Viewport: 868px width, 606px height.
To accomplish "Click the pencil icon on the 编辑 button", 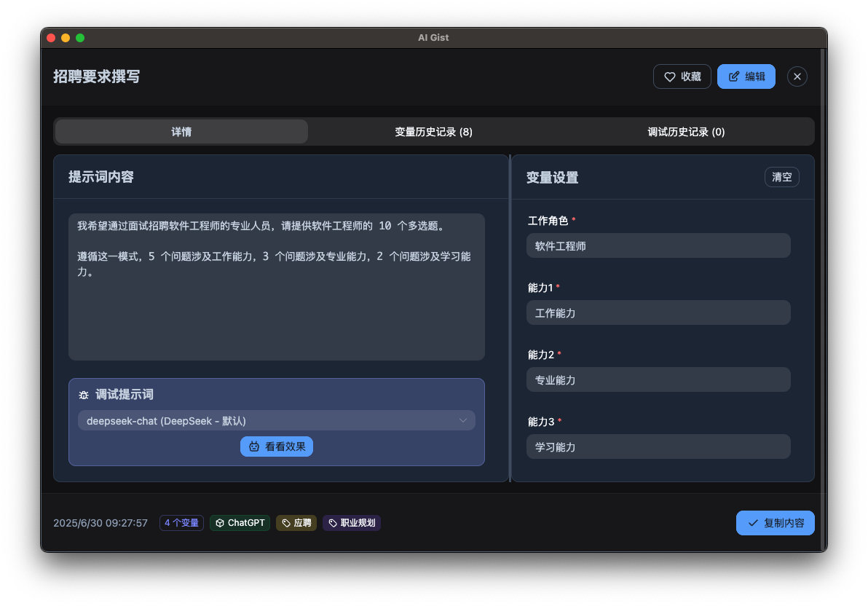I will 734,76.
